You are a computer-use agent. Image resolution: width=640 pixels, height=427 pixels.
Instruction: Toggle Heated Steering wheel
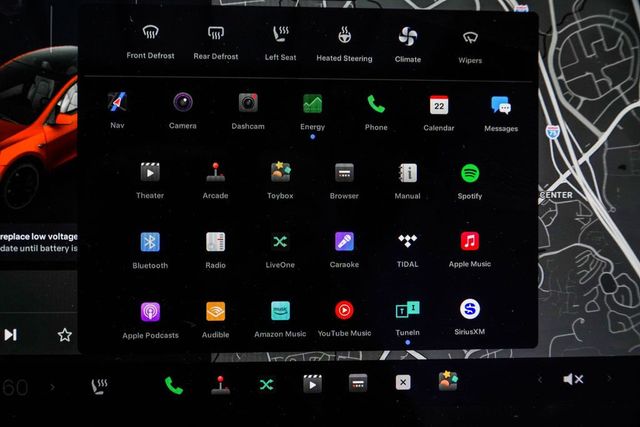344,44
